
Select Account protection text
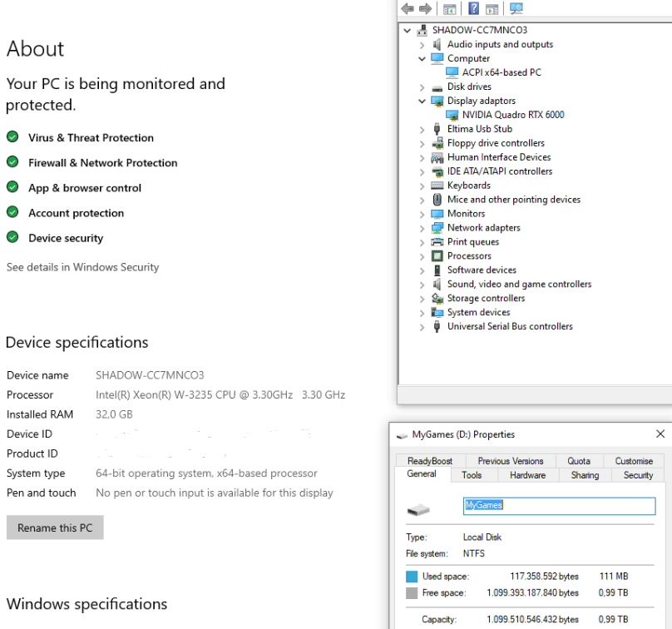tap(77, 213)
